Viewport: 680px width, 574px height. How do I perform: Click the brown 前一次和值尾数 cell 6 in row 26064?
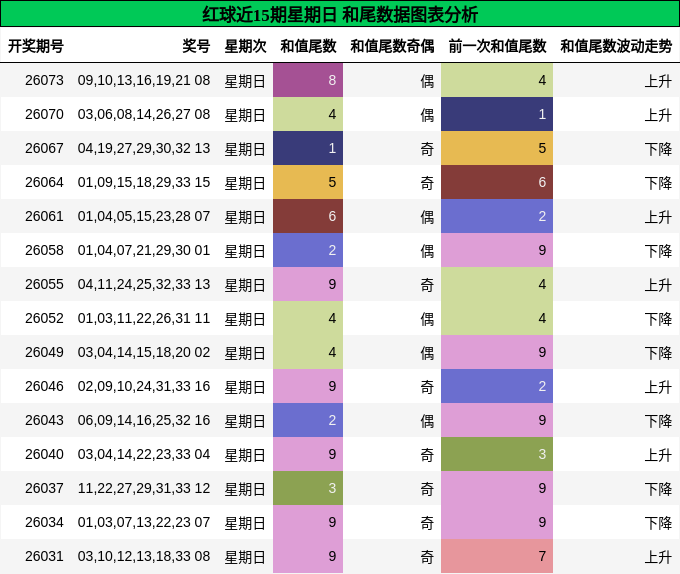point(497,182)
